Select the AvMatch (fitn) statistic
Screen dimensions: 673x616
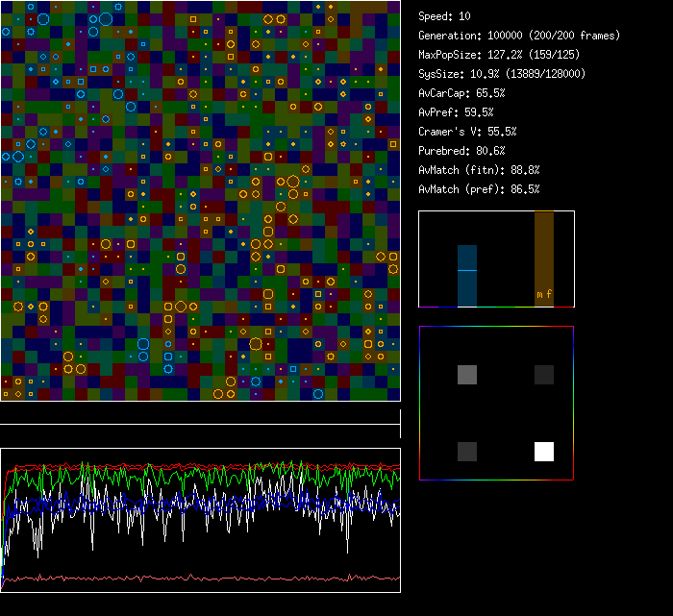coord(479,170)
